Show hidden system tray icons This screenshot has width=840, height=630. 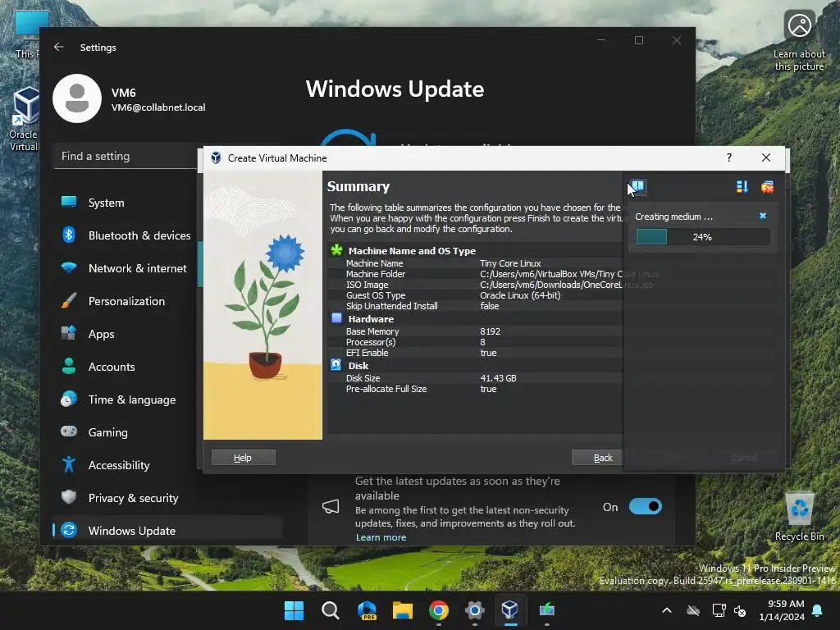point(667,610)
